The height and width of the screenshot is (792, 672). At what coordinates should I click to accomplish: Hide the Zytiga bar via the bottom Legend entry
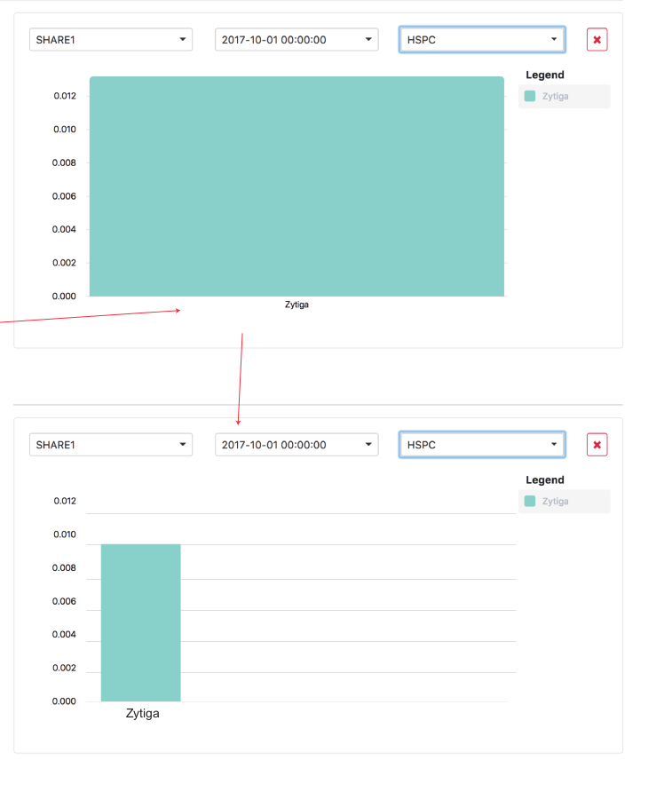pyautogui.click(x=555, y=501)
